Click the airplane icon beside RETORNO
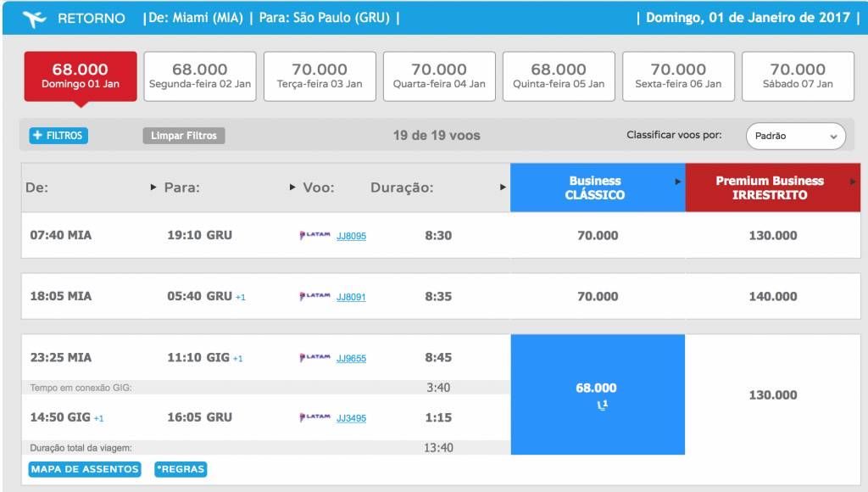The image size is (868, 492). pyautogui.click(x=34, y=19)
